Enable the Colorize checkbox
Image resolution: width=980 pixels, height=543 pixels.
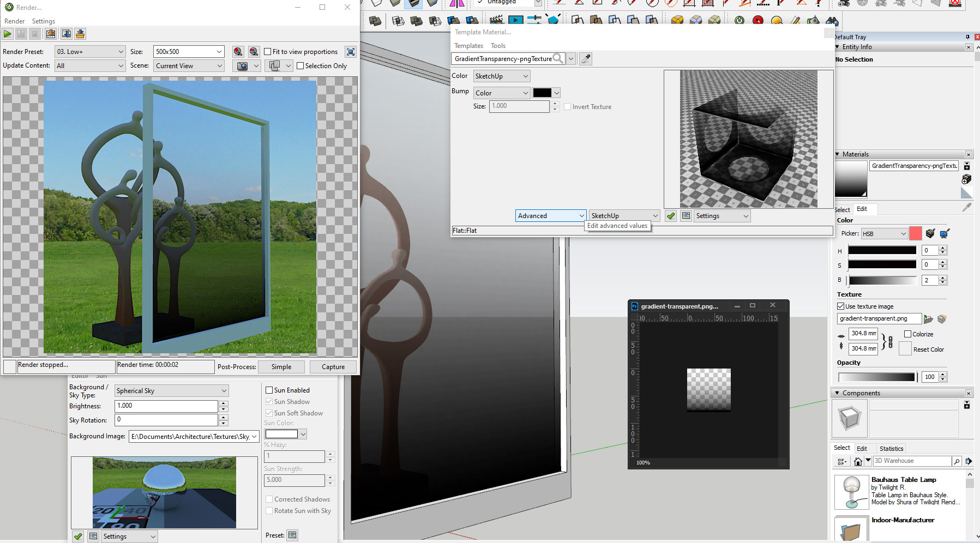908,334
